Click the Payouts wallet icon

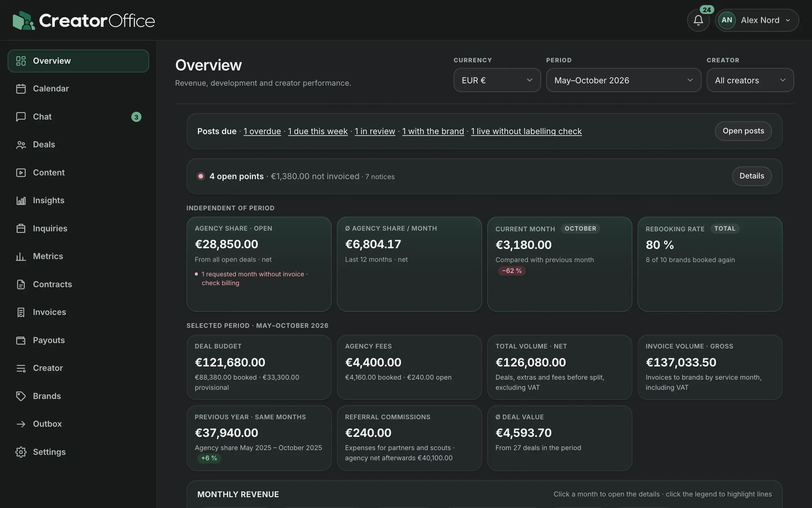point(21,340)
